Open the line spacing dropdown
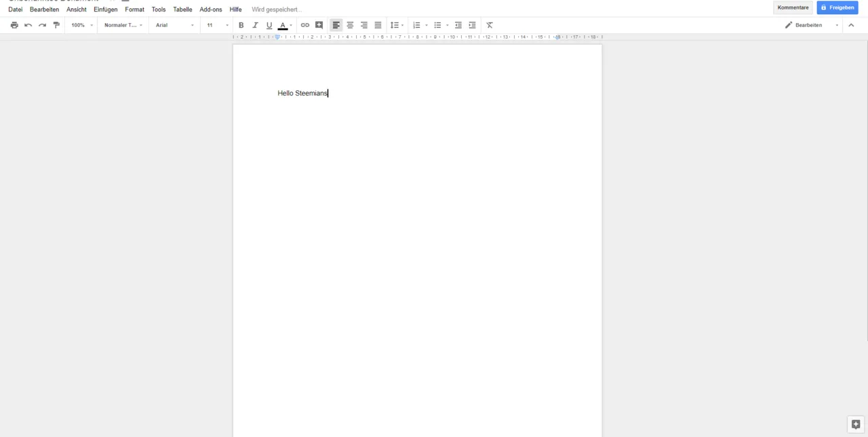Image resolution: width=868 pixels, height=437 pixels. tap(397, 25)
